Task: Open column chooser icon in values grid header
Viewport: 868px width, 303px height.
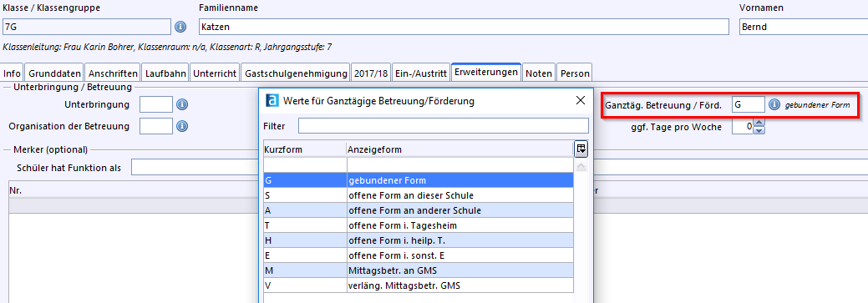Action: (581, 149)
